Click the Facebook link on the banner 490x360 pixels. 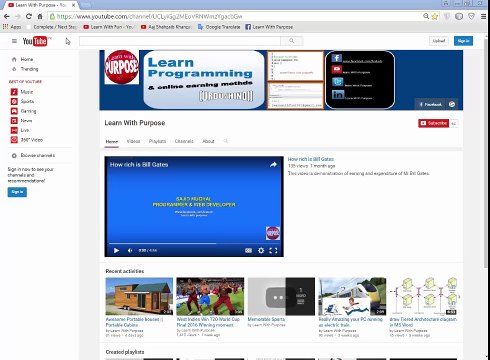tap(431, 104)
